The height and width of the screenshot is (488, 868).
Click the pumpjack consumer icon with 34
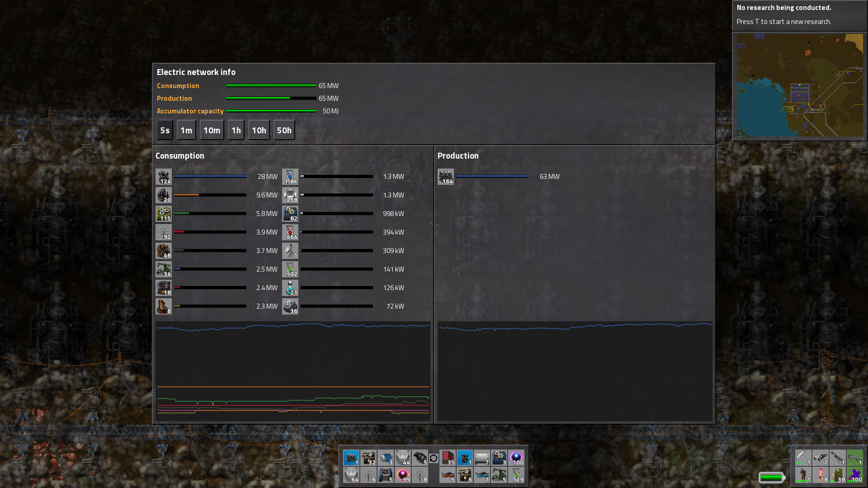click(x=164, y=269)
